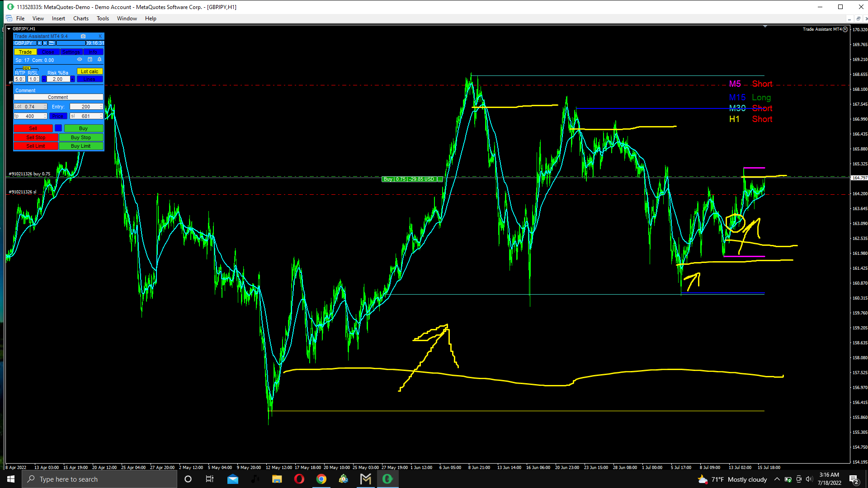Expand the GBPJPY,H1 chart corner arrow
868x488 pixels.
[9, 29]
